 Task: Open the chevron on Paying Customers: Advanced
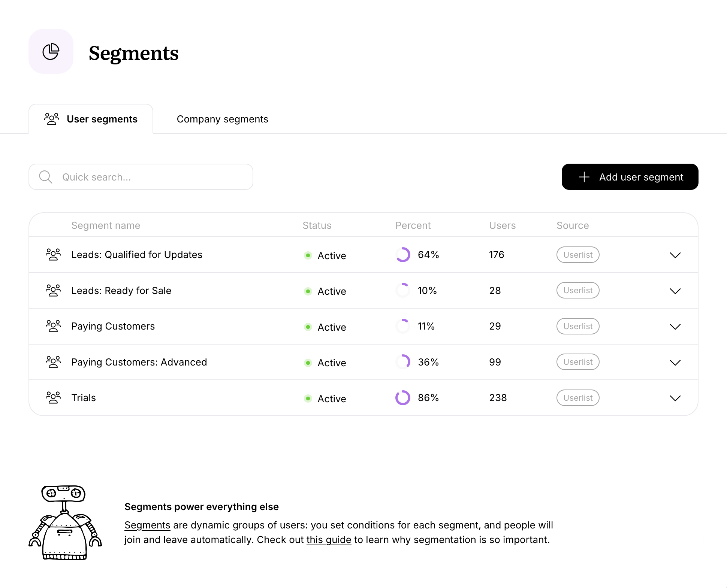(x=675, y=363)
